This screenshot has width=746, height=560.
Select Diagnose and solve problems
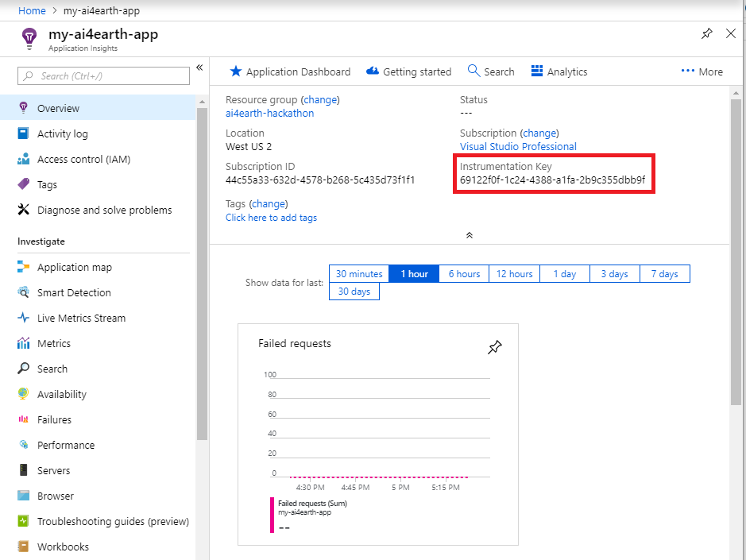(x=98, y=210)
